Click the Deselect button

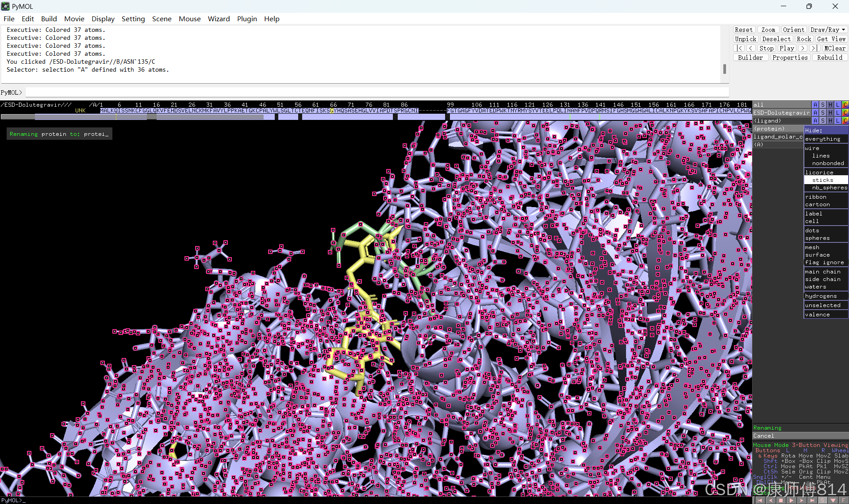click(x=776, y=39)
